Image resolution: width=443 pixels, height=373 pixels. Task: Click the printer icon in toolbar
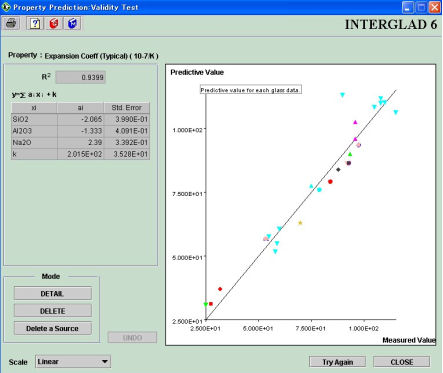click(x=11, y=23)
